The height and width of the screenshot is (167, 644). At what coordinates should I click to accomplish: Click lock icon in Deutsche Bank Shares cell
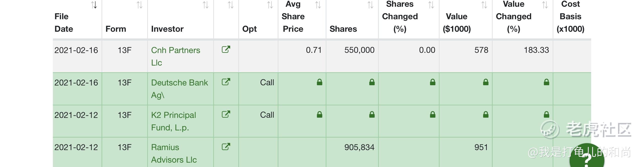click(372, 82)
